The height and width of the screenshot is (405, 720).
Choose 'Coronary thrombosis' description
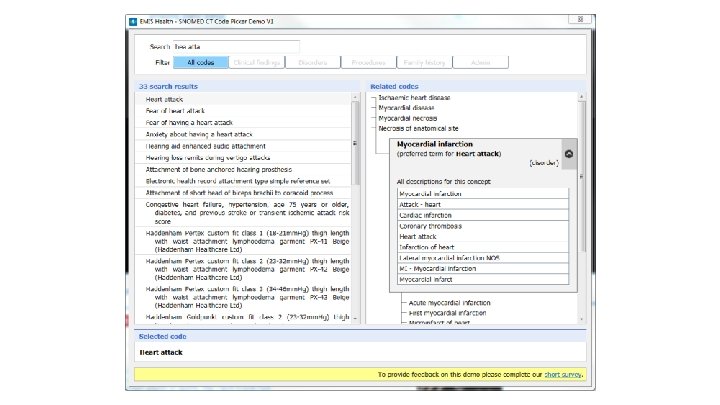click(x=483, y=226)
